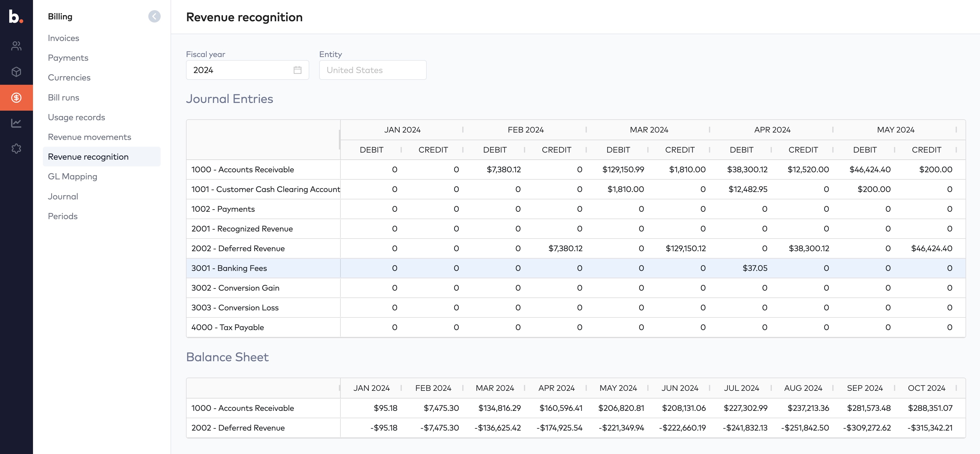Open Bill runs in Billing menu
980x454 pixels.
(x=64, y=97)
